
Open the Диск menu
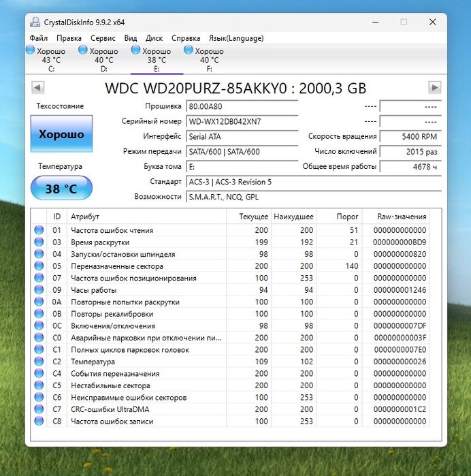tap(155, 38)
